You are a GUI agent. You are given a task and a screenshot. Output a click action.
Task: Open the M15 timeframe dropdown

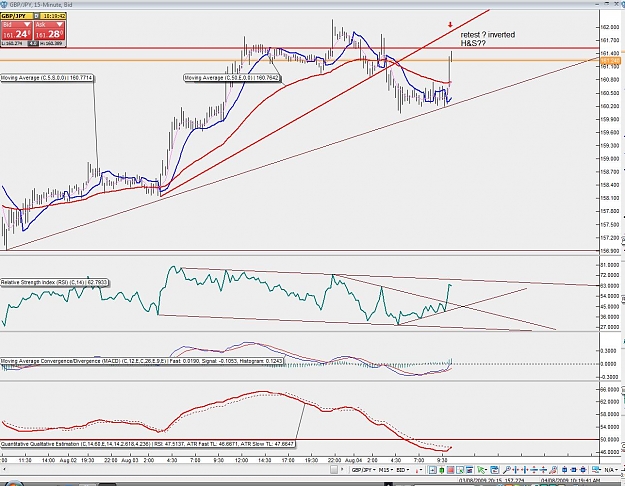click(x=386, y=470)
